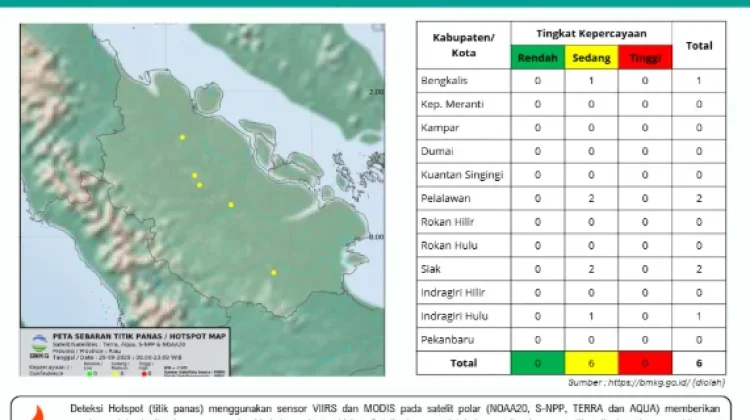Click the 'Kabupaten/ Kota' column header

click(x=463, y=45)
